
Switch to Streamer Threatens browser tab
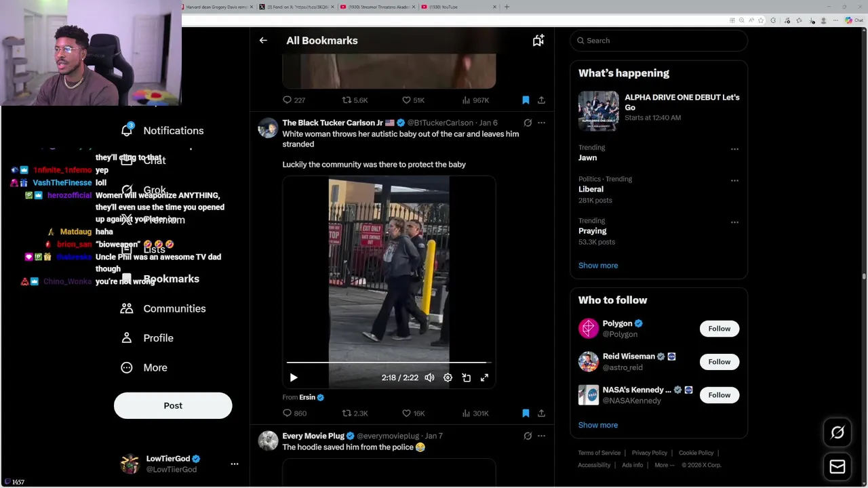coord(376,7)
